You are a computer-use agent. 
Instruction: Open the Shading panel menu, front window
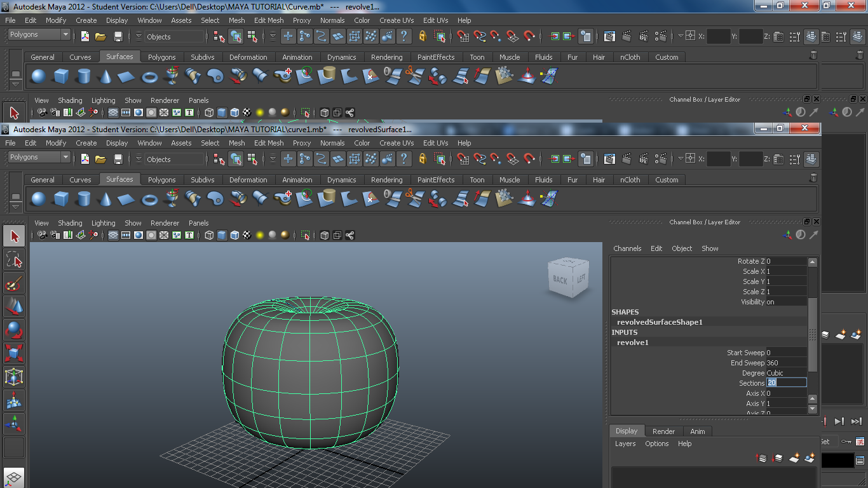[x=70, y=223]
